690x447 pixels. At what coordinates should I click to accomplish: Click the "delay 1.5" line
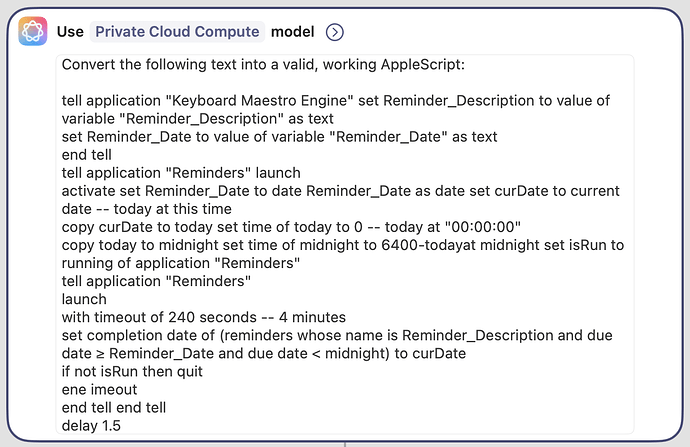click(x=91, y=425)
